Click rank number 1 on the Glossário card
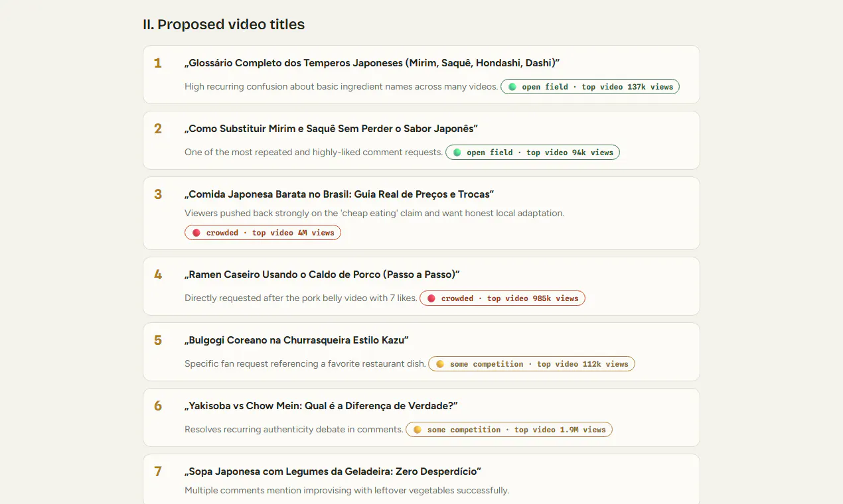 [x=158, y=63]
